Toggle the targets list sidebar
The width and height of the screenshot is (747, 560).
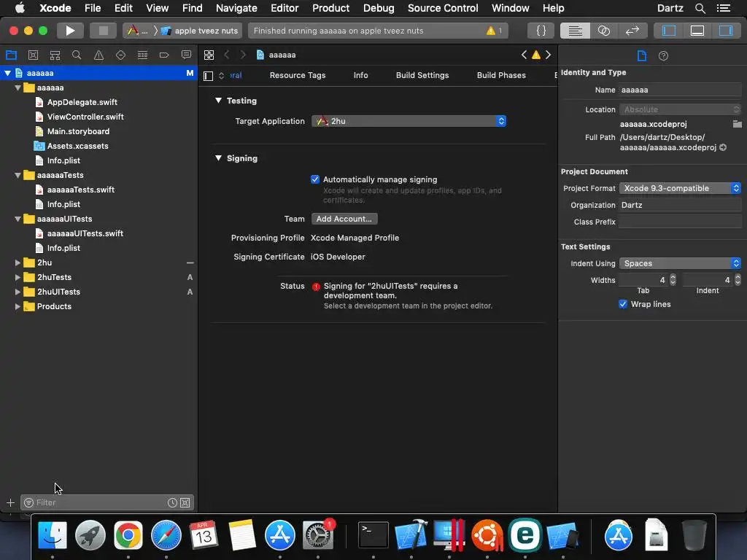[208, 76]
